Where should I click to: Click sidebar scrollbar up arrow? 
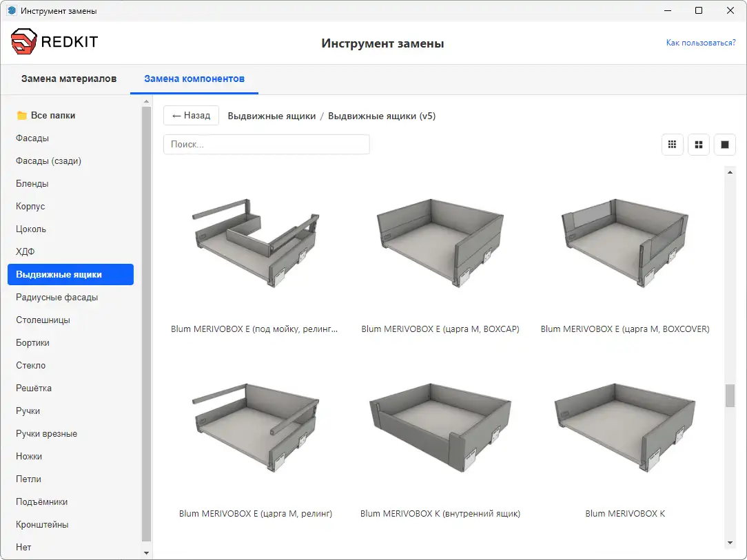pyautogui.click(x=146, y=101)
